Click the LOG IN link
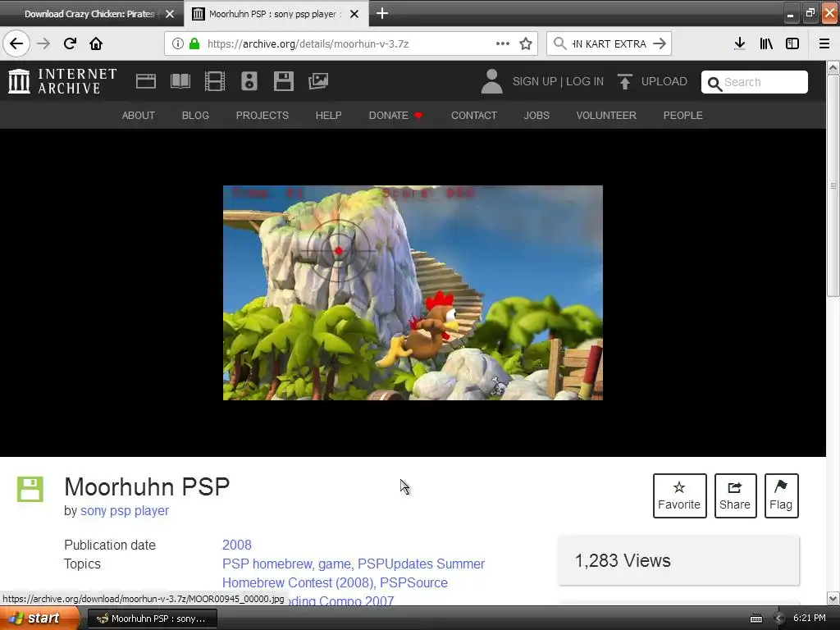Image resolution: width=840 pixels, height=630 pixels. tap(585, 81)
